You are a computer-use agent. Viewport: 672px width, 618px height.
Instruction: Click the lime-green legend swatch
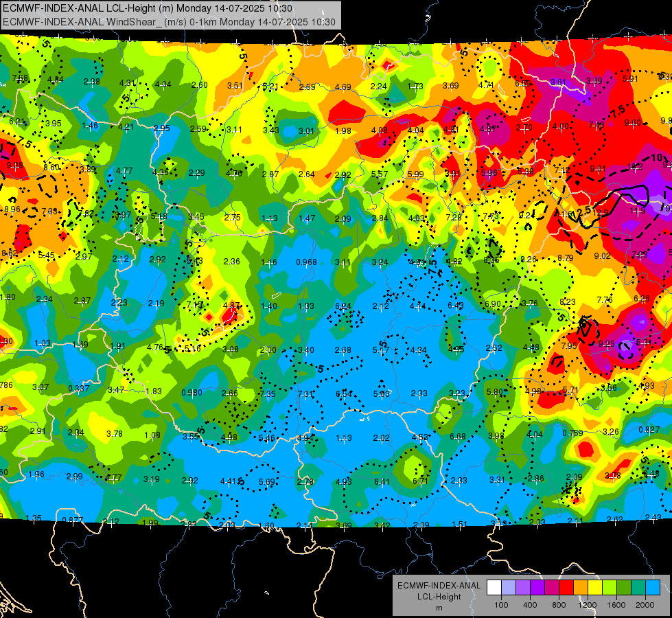point(610,588)
